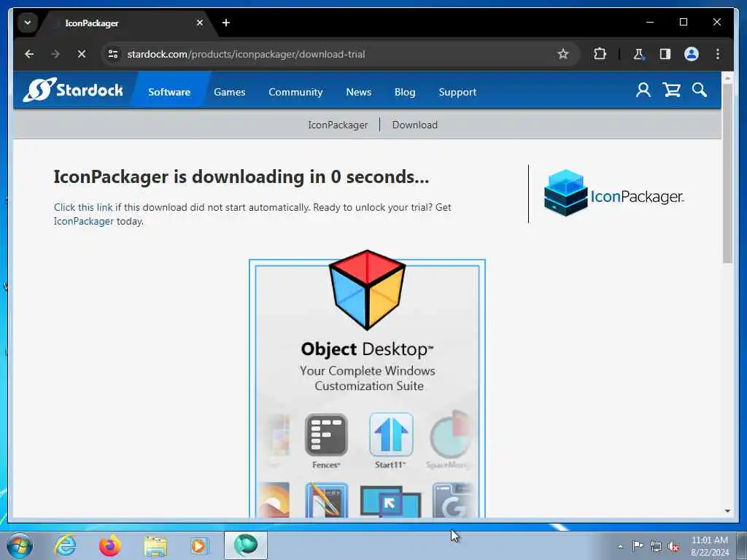This screenshot has width=747, height=560.
Task: Go to the Download sub-navigation link
Action: click(x=414, y=125)
